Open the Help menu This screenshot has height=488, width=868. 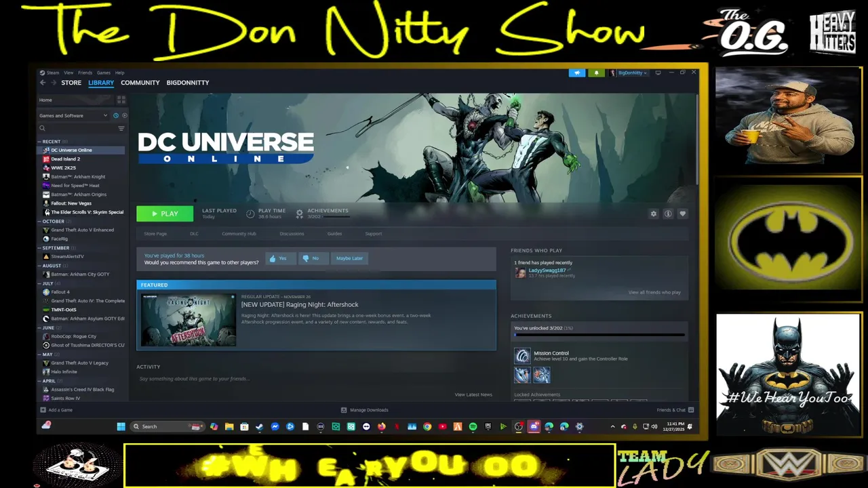(119, 73)
